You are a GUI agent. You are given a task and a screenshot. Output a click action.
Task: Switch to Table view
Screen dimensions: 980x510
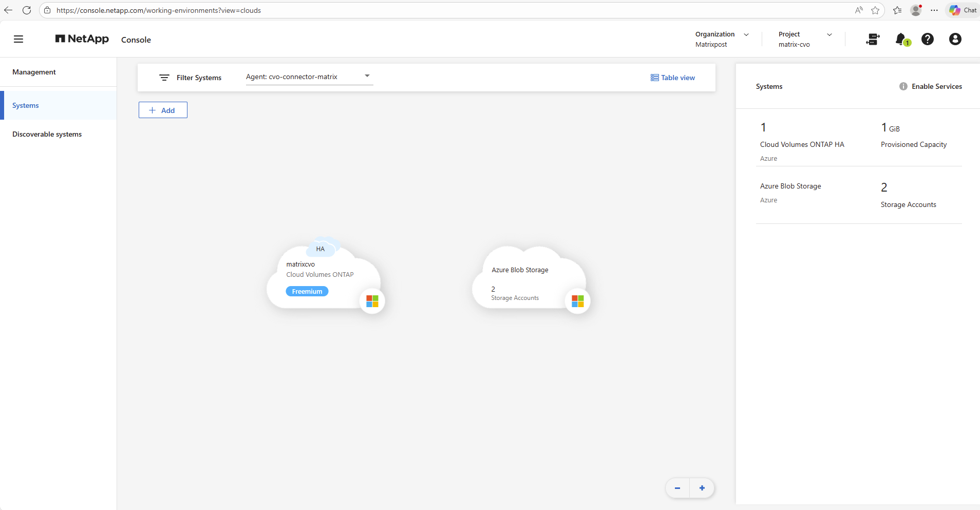pos(673,78)
